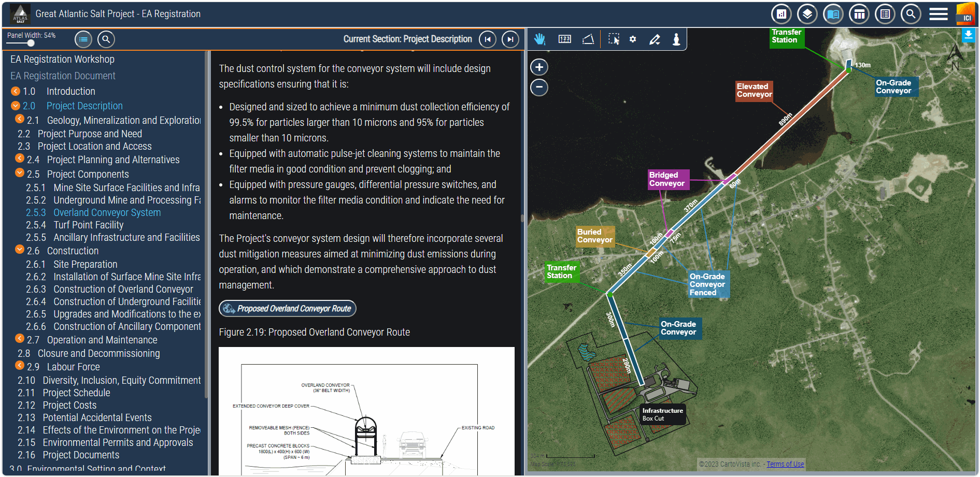
Task: Click the Proposed Overland Conveyor Route button
Action: click(288, 309)
